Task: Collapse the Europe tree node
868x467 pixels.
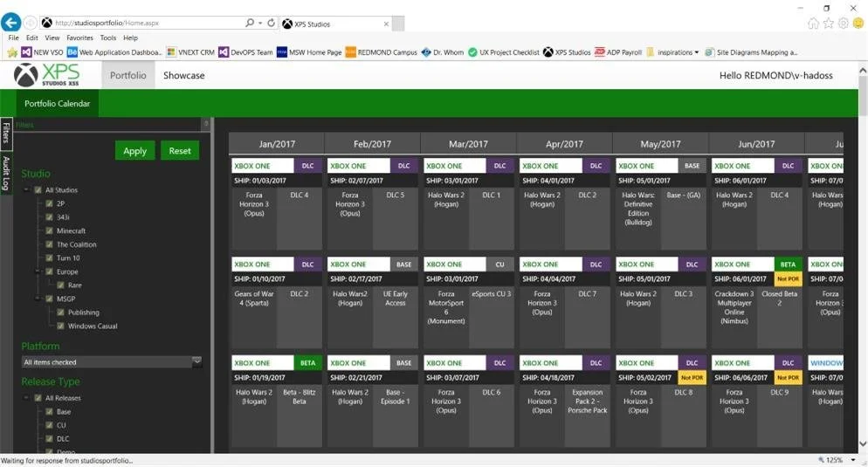Action: tap(38, 271)
